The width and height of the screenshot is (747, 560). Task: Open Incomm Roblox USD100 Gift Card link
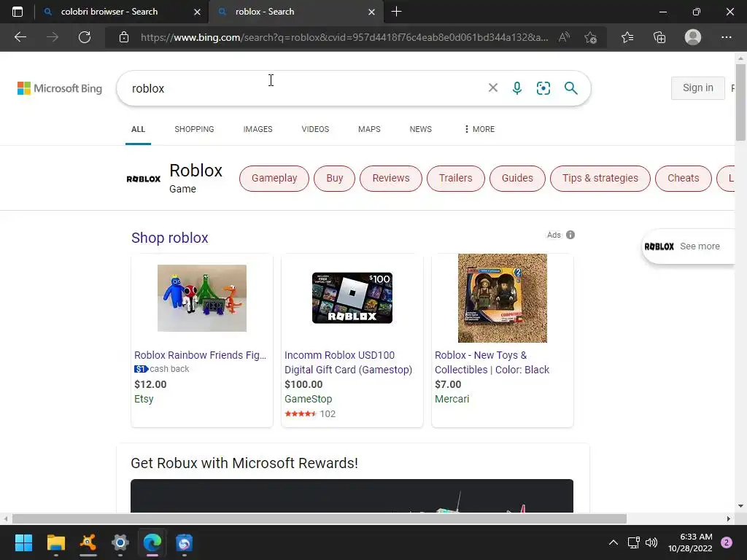(x=348, y=362)
